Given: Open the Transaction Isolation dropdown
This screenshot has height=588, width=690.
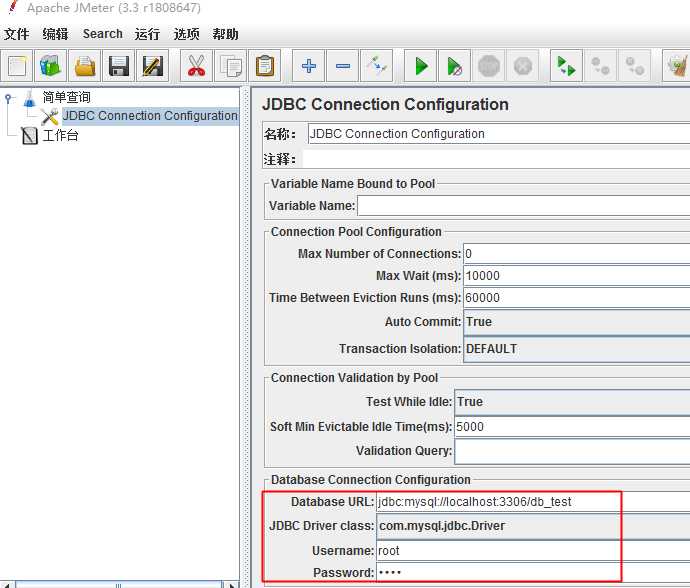Looking at the screenshot, I should pyautogui.click(x=576, y=349).
